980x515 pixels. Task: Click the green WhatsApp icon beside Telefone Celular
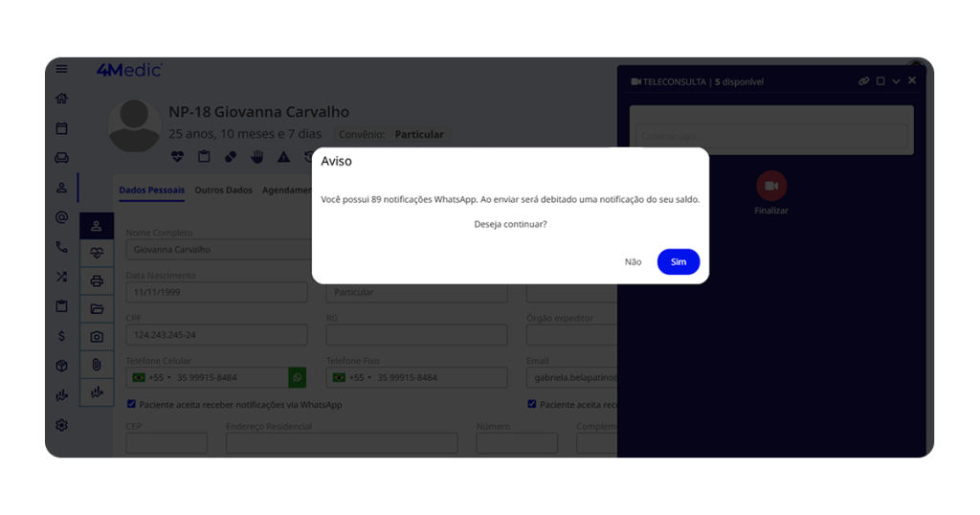[298, 377]
